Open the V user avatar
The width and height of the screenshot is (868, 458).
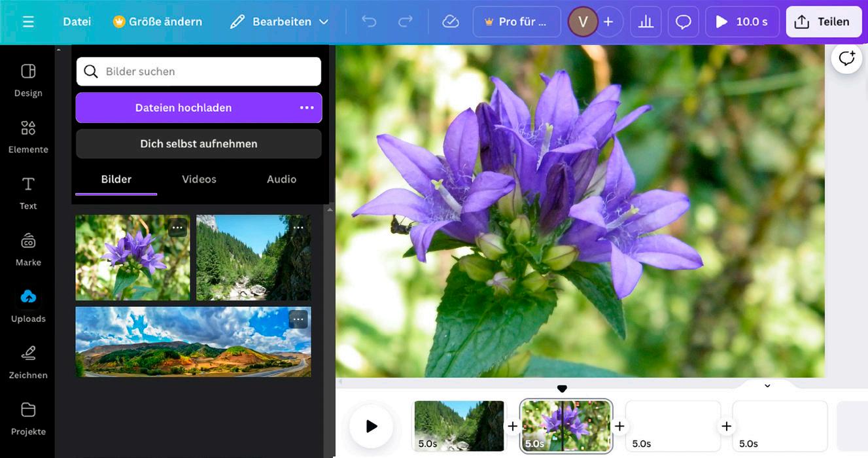582,22
